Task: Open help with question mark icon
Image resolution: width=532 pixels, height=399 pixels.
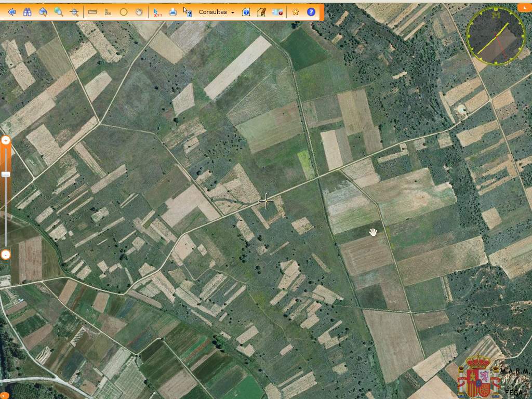Action: 311,12
